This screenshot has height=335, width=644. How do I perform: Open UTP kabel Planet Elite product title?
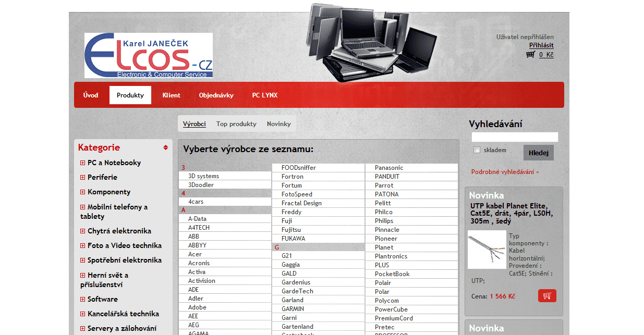click(512, 213)
